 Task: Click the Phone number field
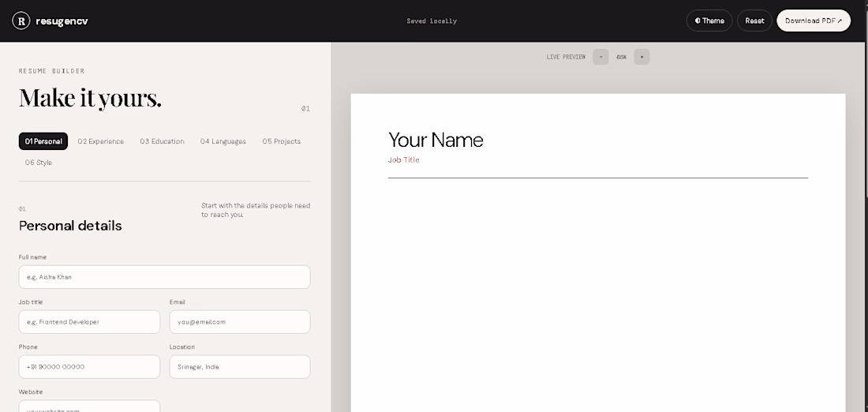[89, 366]
